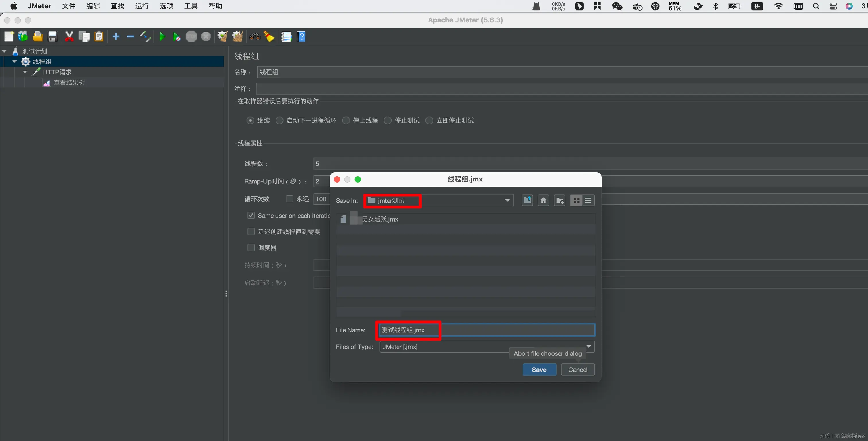
Task: Open the 工具 menu
Action: [x=191, y=6]
